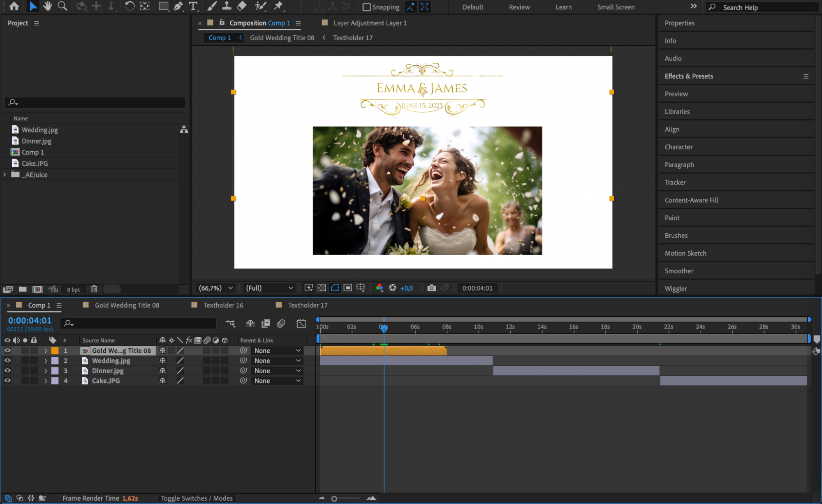
Task: Select the Rotation tool
Action: point(129,6)
